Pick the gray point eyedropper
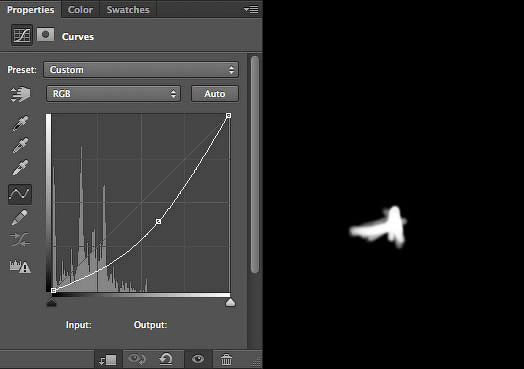This screenshot has height=369, width=524. (20, 145)
